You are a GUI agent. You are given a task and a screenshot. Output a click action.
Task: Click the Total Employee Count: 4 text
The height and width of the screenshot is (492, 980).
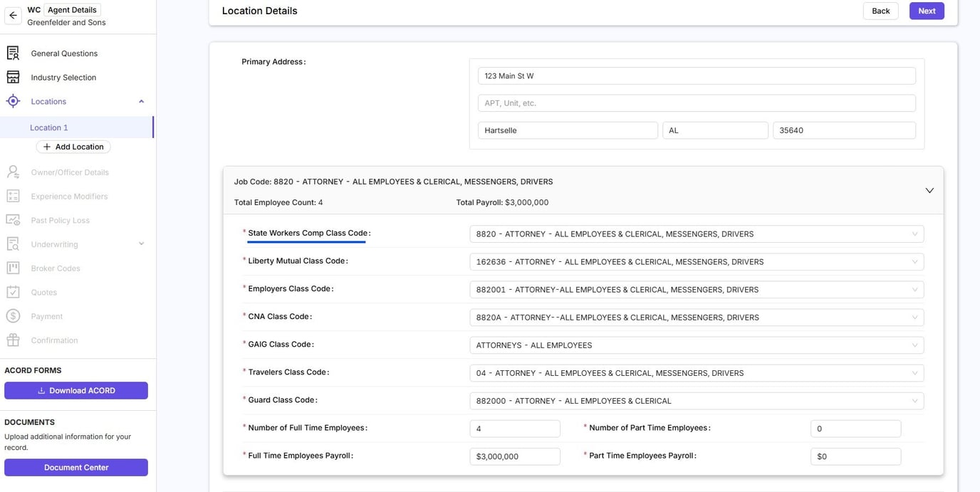coord(278,202)
